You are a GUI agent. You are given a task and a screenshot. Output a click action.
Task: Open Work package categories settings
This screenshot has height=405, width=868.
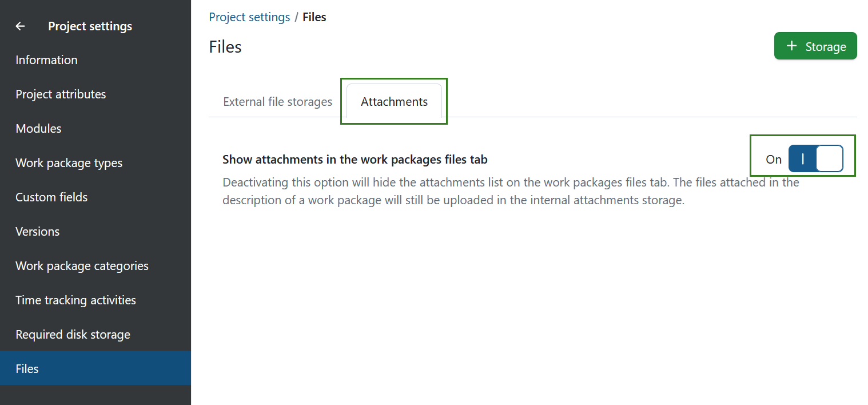[x=82, y=266]
